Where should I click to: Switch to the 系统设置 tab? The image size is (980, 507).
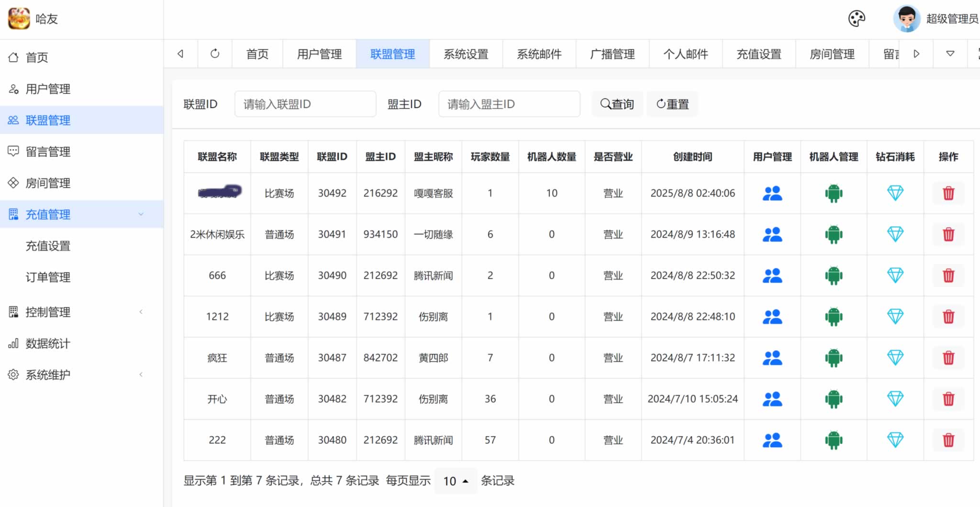pyautogui.click(x=466, y=54)
